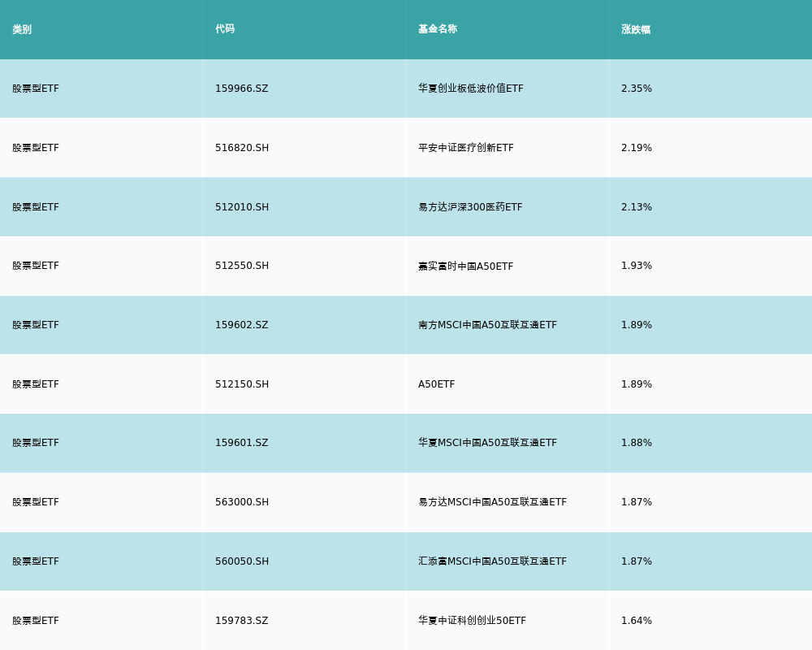This screenshot has height=650, width=812.
Task: Click the 代码 column header
Action: coord(225,29)
